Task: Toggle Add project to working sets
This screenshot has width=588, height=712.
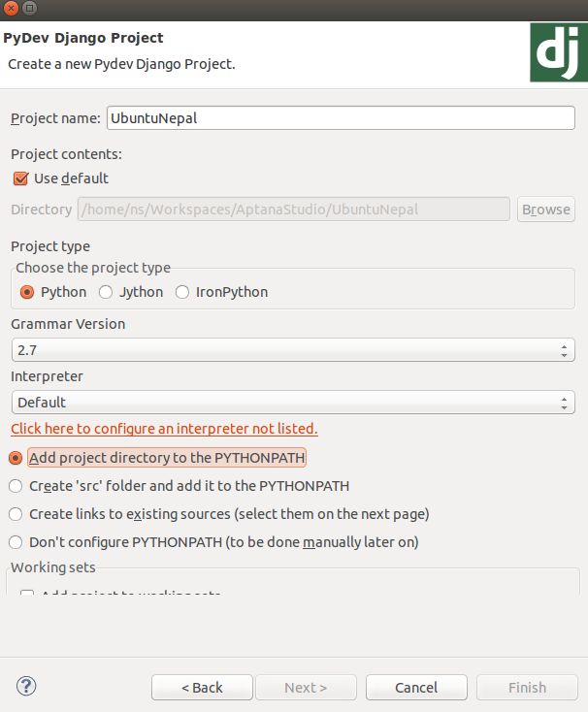Action: pyautogui.click(x=27, y=595)
